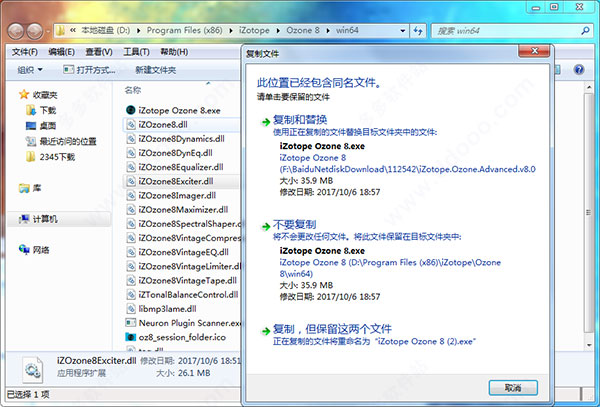Click the iZOzone8Dynamics.dll file icon
The height and width of the screenshot is (407, 600).
(131, 138)
